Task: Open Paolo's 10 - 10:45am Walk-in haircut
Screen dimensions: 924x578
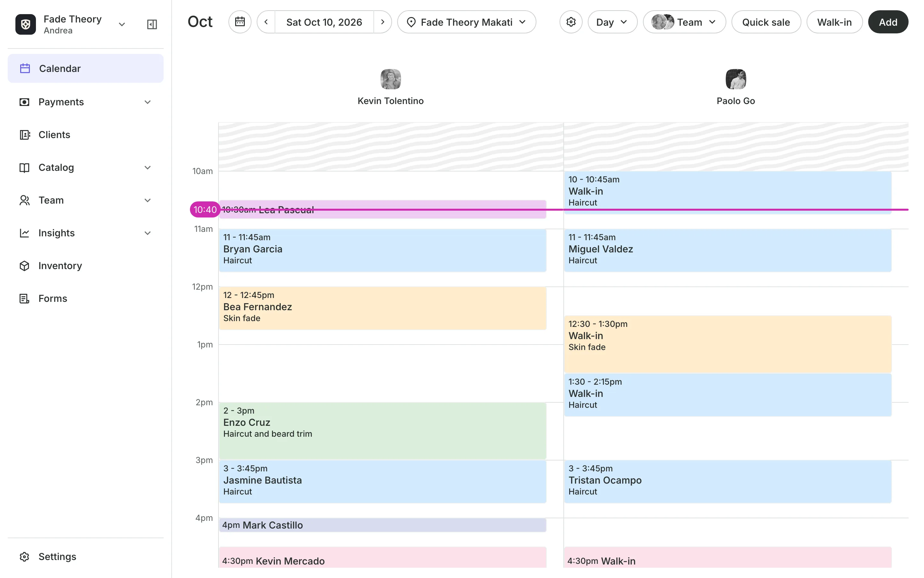Action: tap(728, 193)
